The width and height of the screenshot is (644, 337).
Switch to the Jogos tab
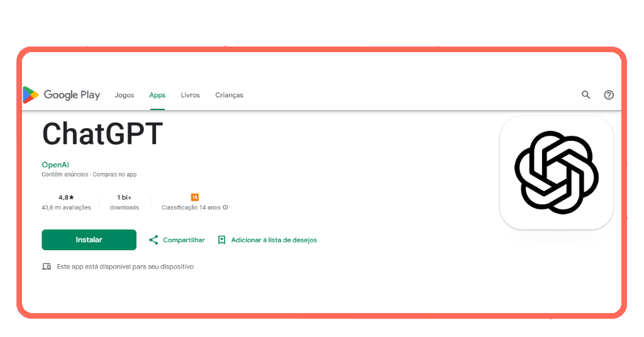click(x=125, y=95)
